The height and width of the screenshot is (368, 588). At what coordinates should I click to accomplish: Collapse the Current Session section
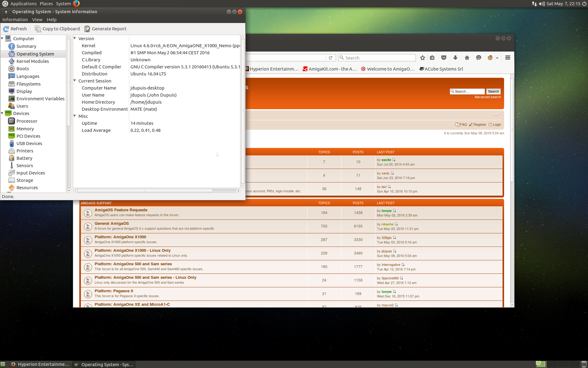[x=75, y=81]
